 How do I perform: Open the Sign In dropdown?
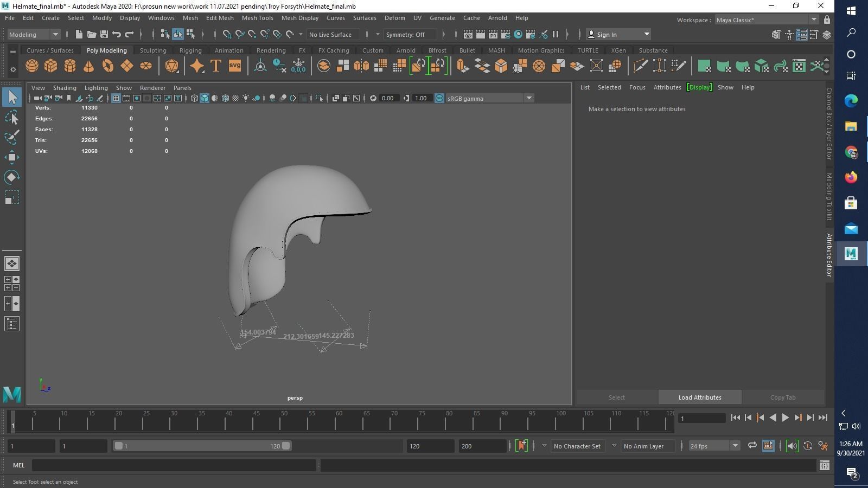coord(619,34)
